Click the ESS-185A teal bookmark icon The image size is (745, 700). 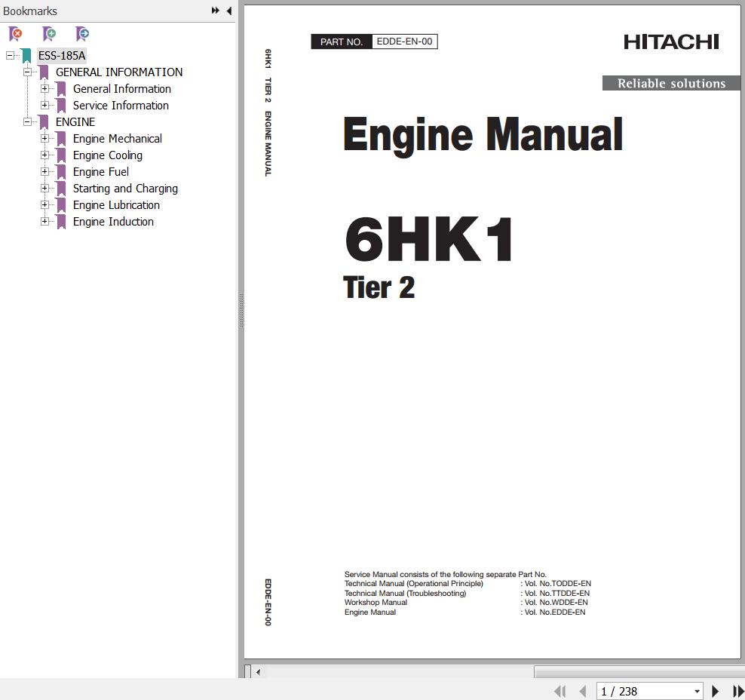[26, 56]
